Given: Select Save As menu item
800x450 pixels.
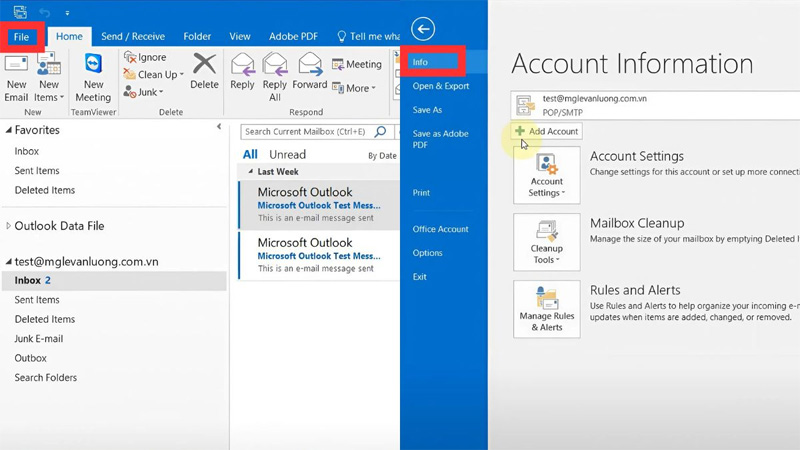Looking at the screenshot, I should tap(428, 110).
